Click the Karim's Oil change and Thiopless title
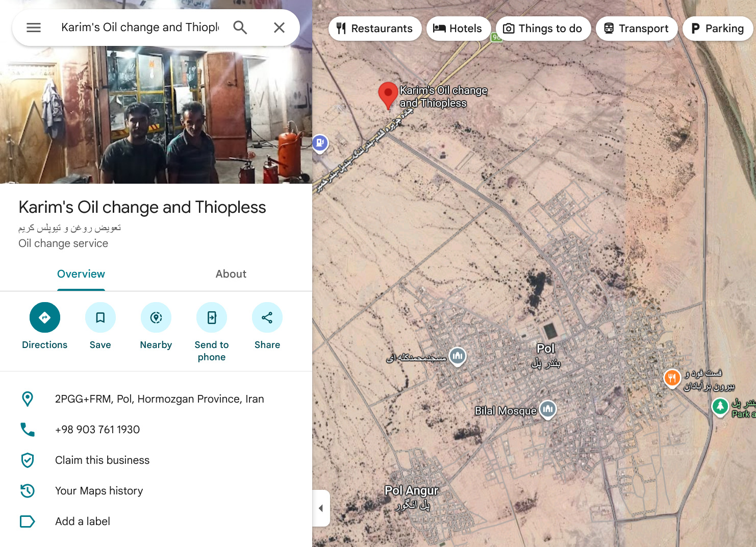This screenshot has height=547, width=756. point(142,207)
